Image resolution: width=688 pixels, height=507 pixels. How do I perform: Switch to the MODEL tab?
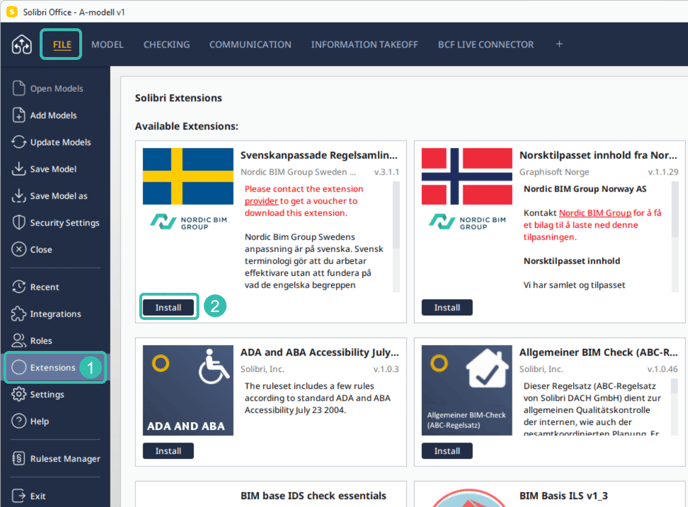coord(108,44)
